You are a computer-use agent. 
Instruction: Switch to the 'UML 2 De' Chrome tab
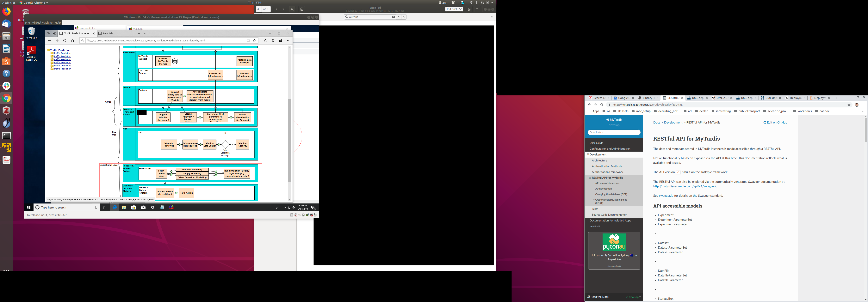point(721,98)
